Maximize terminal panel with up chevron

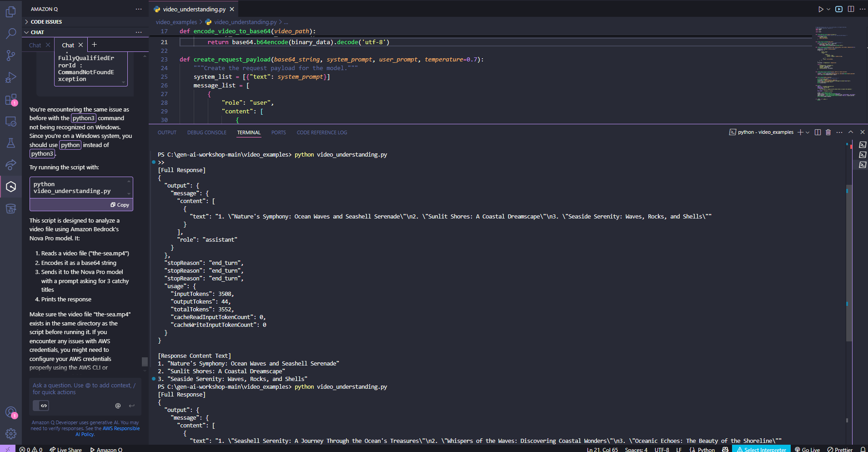pos(851,132)
